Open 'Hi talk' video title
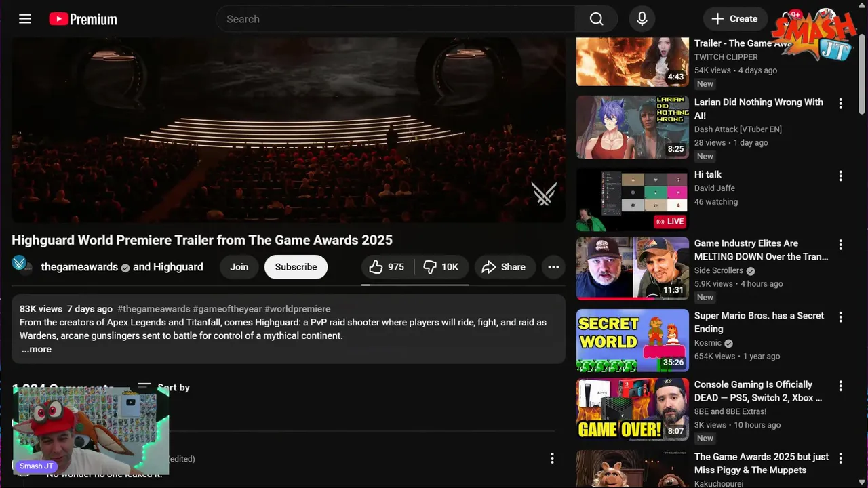The image size is (868, 488). [708, 174]
